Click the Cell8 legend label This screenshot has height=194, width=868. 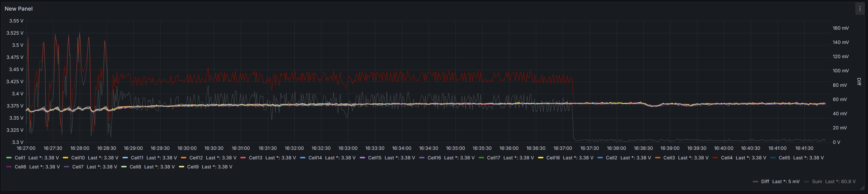pos(135,167)
